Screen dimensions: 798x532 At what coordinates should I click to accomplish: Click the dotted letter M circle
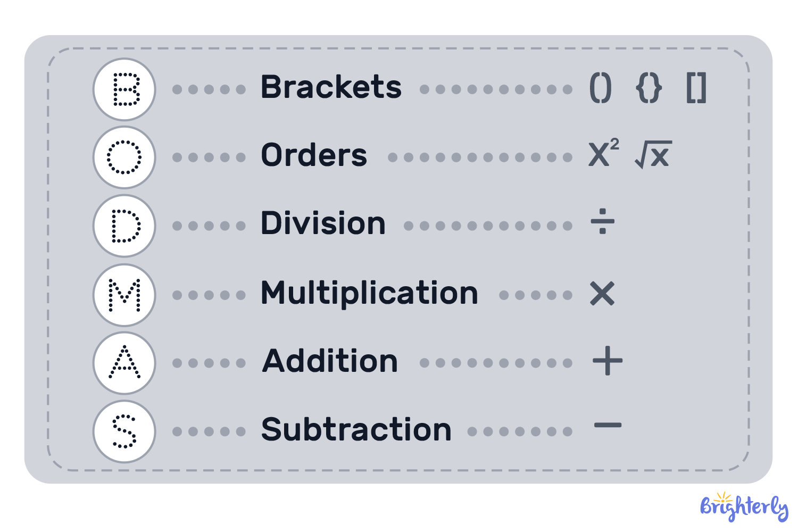point(124,295)
